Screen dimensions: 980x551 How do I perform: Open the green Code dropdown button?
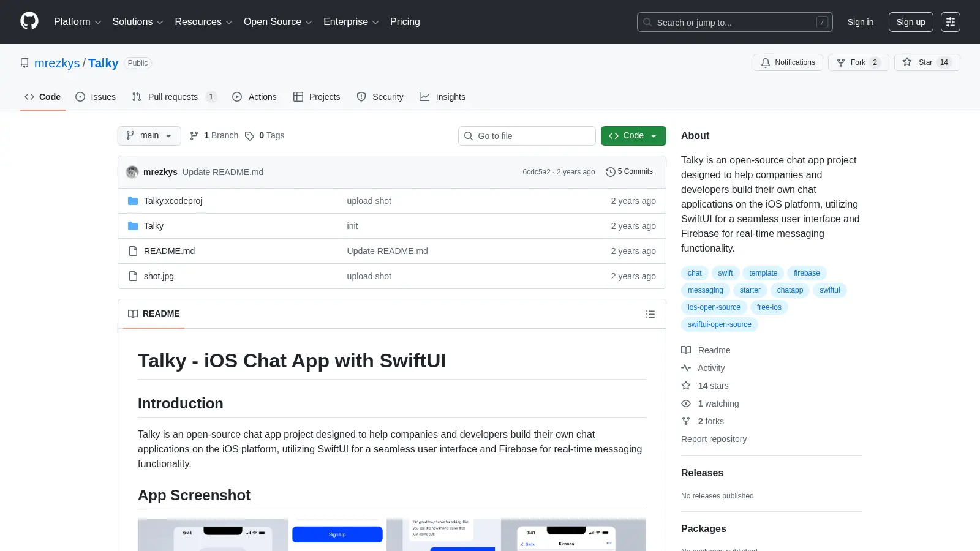633,136
